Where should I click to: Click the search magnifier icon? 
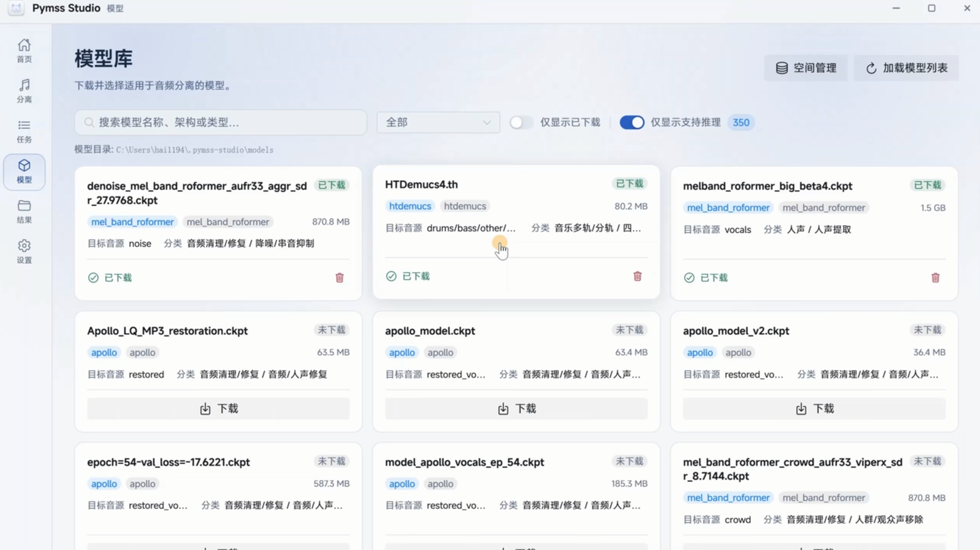pyautogui.click(x=89, y=122)
